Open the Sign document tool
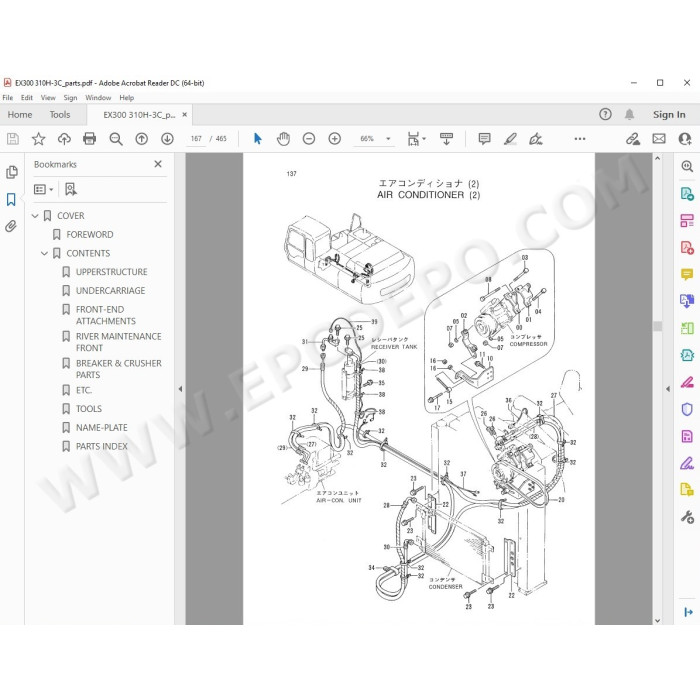 536,139
